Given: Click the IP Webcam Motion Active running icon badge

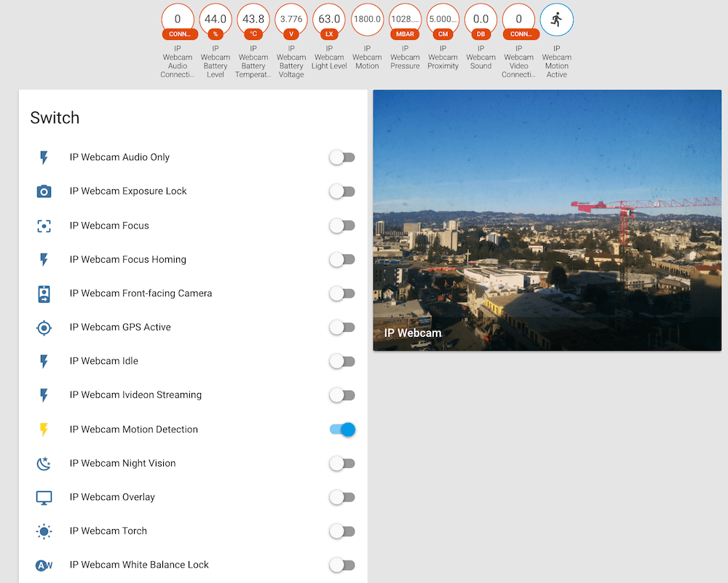Looking at the screenshot, I should 556,20.
